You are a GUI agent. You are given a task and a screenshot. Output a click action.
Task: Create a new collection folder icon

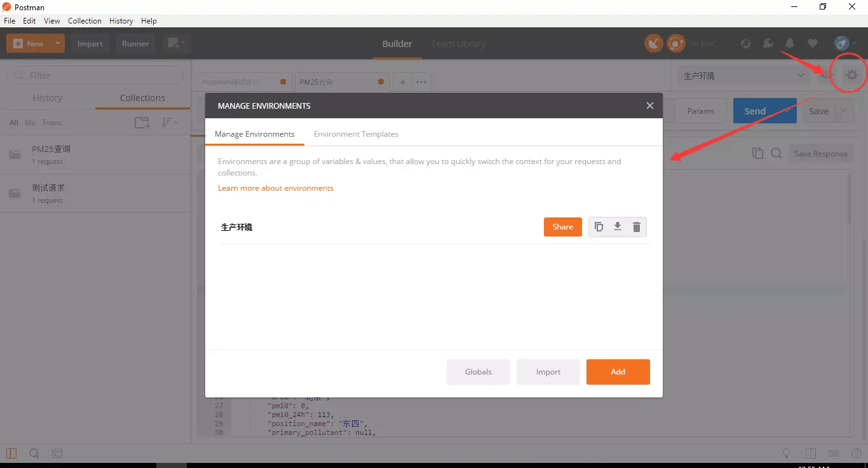click(x=142, y=123)
